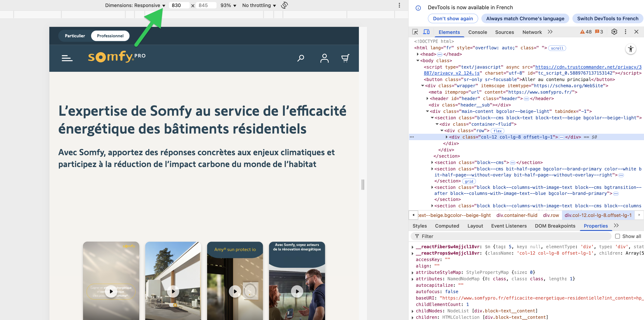Open the Dimensions Responsive dropdown
Image resolution: width=644 pixels, height=320 pixels.
pos(135,5)
